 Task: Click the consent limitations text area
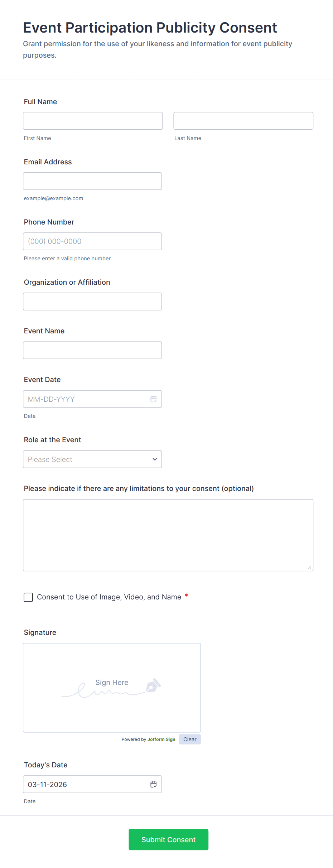[x=168, y=535]
